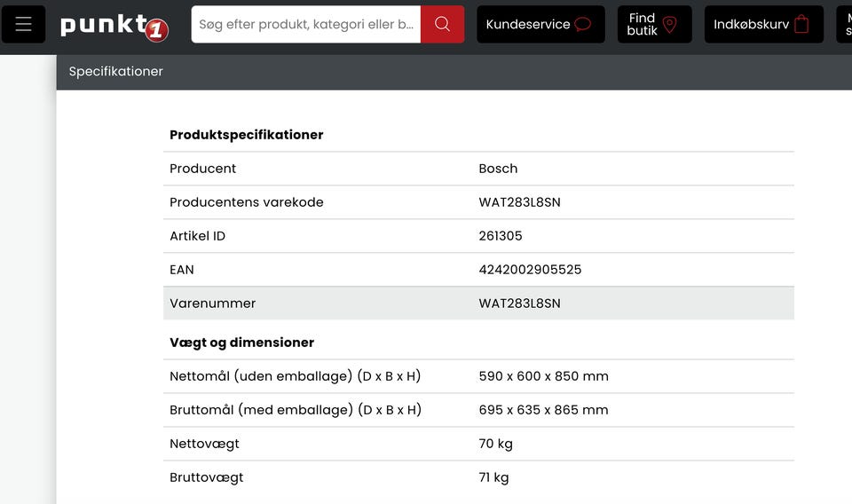Select the EAN number 4242002905525
852x504 pixels.
(530, 270)
